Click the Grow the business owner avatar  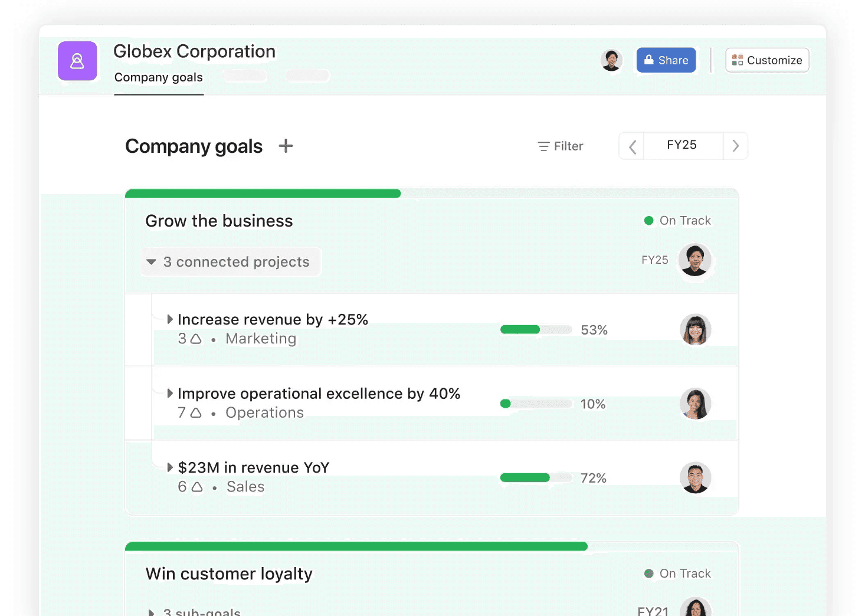coord(694,260)
